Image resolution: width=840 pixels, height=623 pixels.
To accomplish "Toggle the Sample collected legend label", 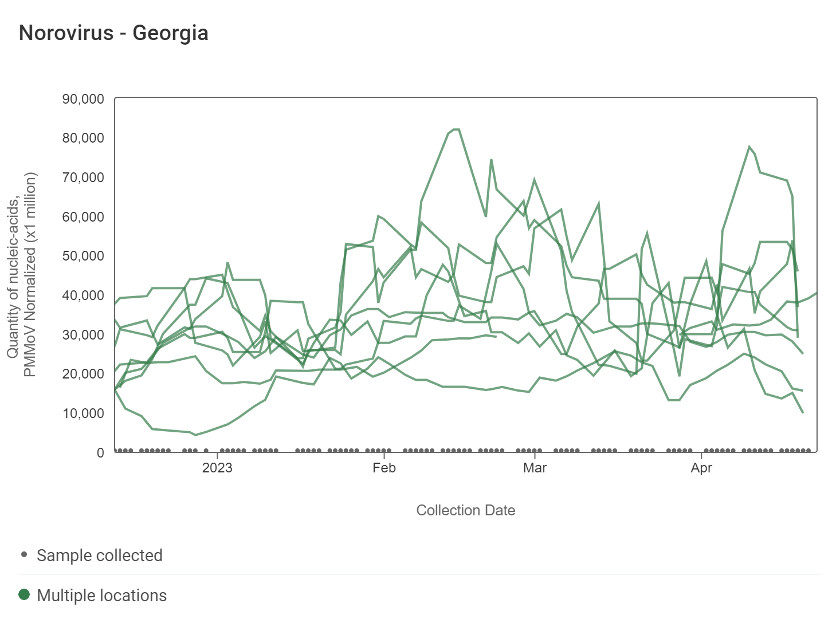I will tap(100, 555).
